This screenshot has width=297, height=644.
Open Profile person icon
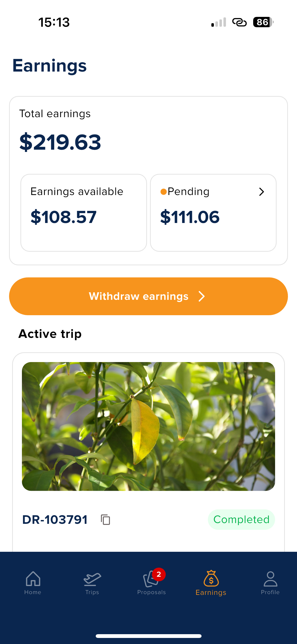pos(270,578)
